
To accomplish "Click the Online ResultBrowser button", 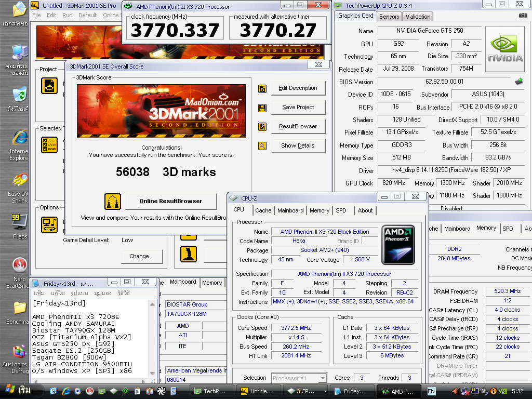I will (x=170, y=201).
